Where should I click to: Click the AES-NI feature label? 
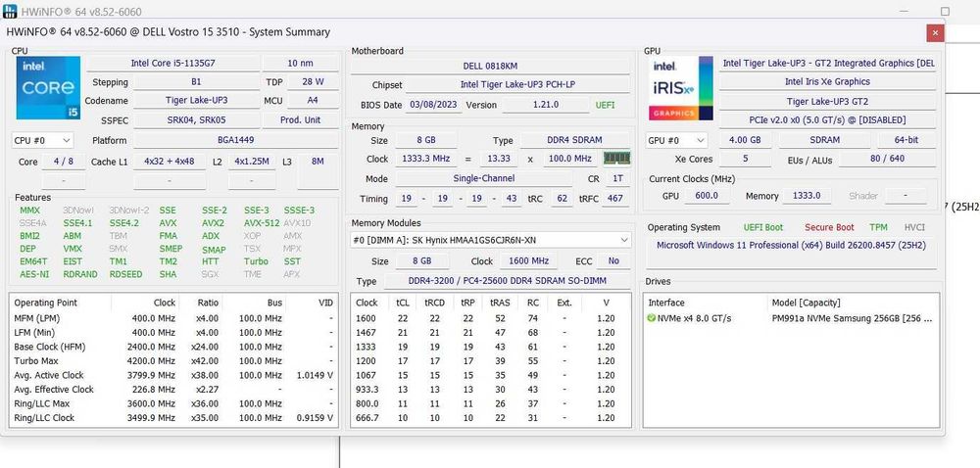pos(34,274)
